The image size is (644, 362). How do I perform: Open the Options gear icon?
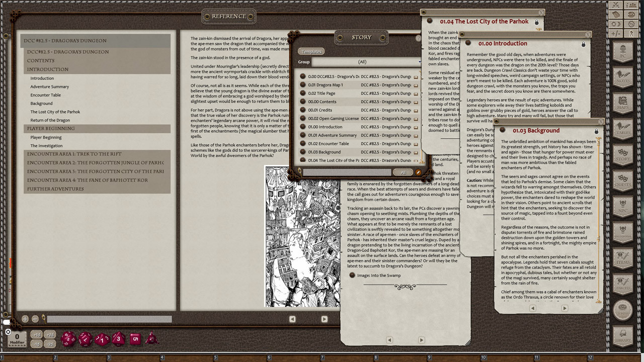[631, 24]
